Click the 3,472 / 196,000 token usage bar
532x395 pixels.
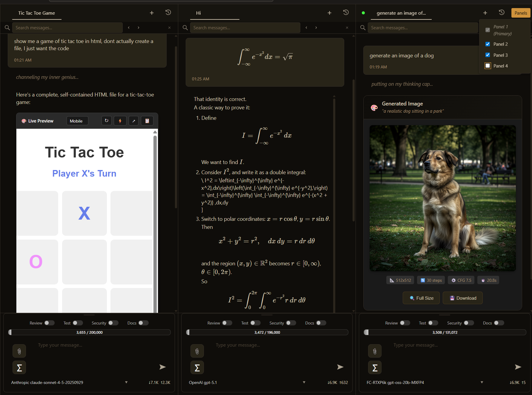point(267,332)
